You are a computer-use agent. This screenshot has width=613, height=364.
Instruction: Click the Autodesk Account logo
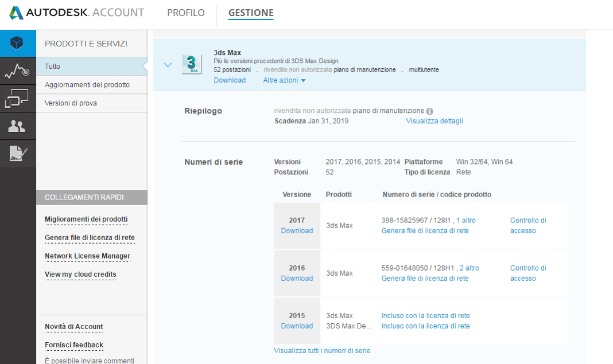[77, 13]
